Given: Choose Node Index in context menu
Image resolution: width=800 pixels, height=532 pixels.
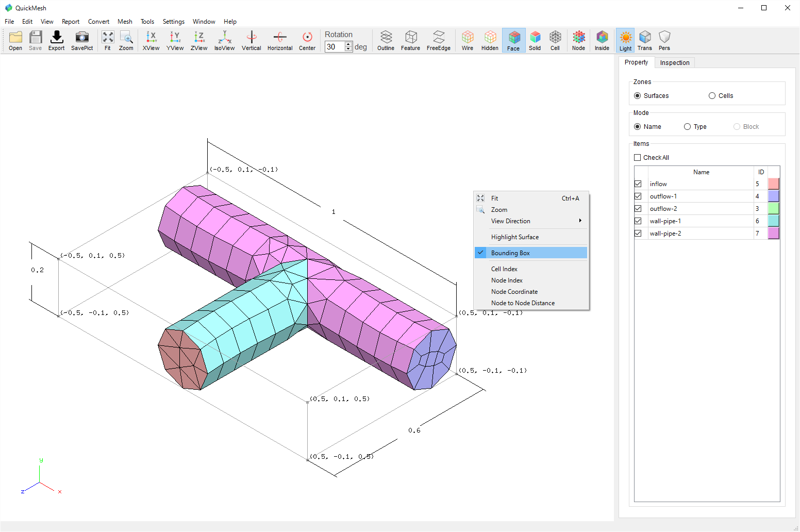Looking at the screenshot, I should click(x=531, y=280).
